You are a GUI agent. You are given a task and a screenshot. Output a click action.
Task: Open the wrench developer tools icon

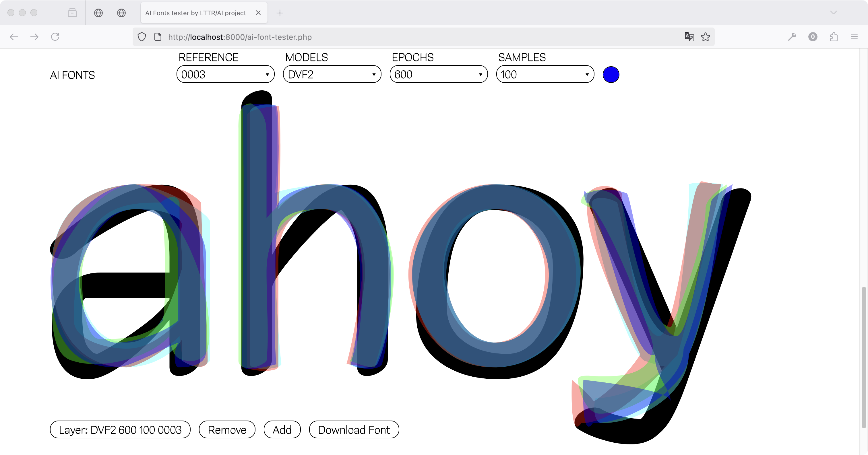coord(792,37)
